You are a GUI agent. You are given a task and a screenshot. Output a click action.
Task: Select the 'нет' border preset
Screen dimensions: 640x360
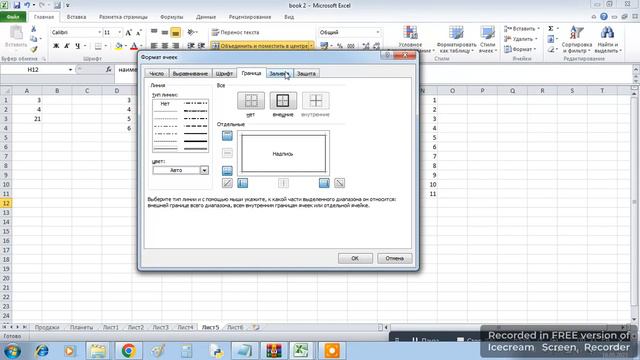click(x=251, y=101)
